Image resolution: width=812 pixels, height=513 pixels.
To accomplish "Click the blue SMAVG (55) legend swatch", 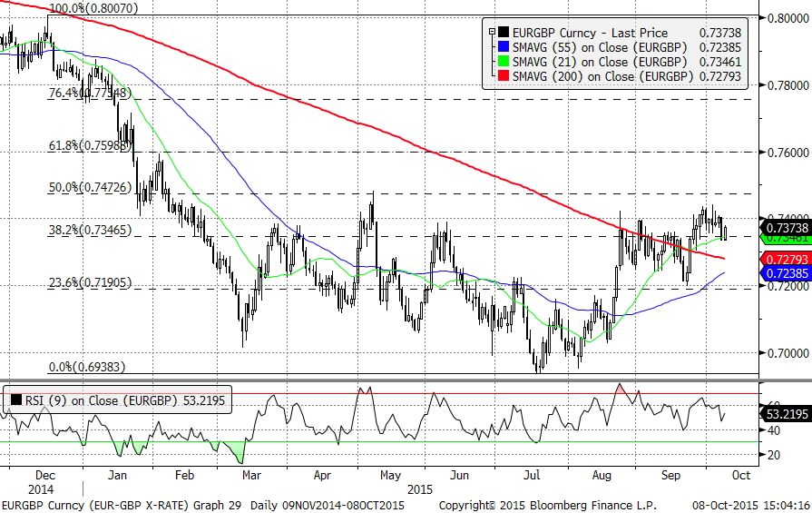I will [x=504, y=47].
